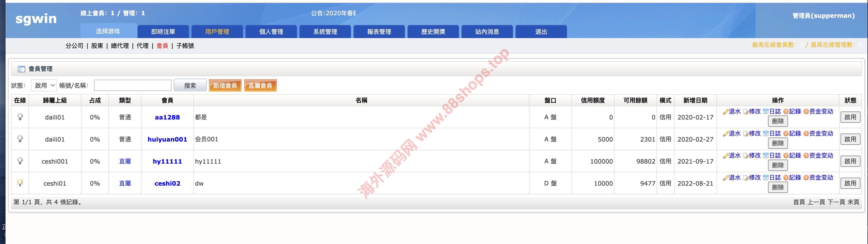The image size is (868, 244).
Task: Click the 記錄 icon for ceshi02
Action: (x=786, y=178)
